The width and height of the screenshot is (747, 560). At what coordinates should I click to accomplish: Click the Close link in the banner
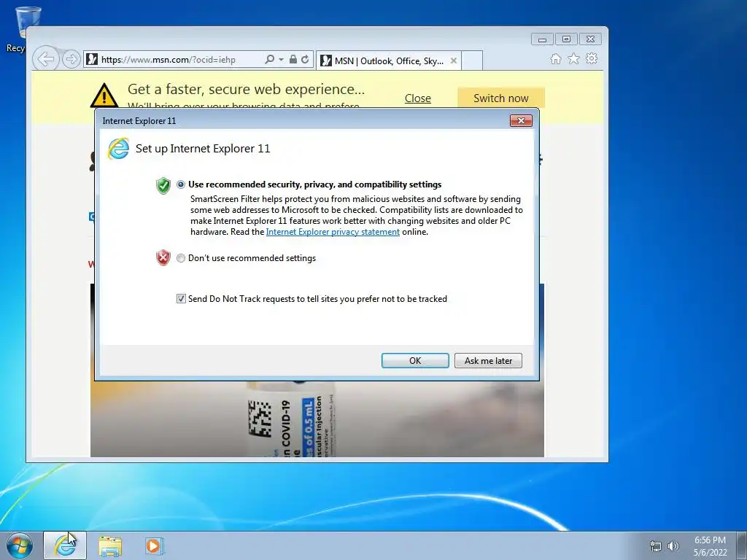[x=418, y=98]
